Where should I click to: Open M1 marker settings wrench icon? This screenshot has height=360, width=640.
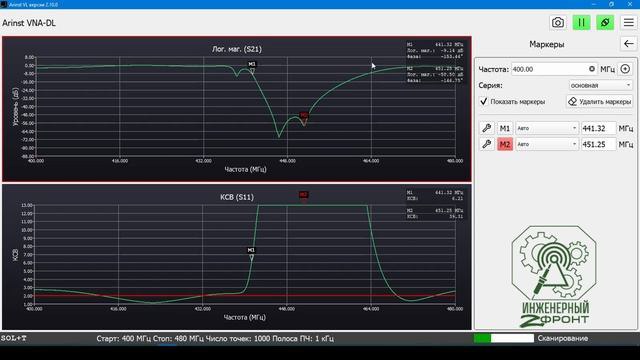487,128
